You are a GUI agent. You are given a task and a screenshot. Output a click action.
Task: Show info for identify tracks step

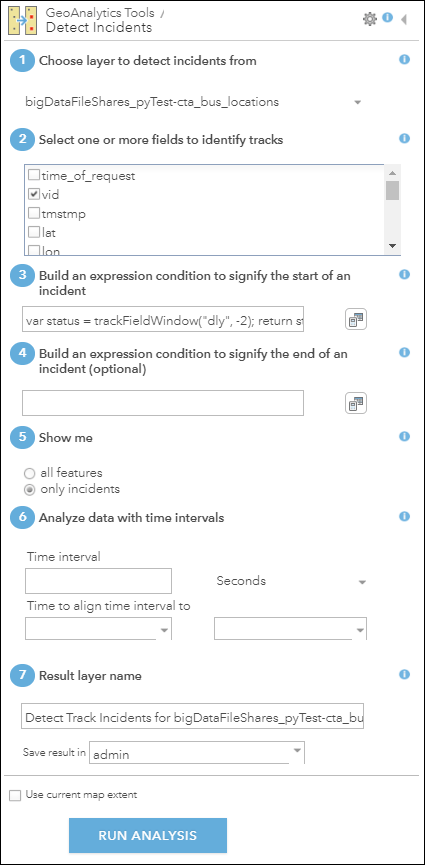(405, 138)
